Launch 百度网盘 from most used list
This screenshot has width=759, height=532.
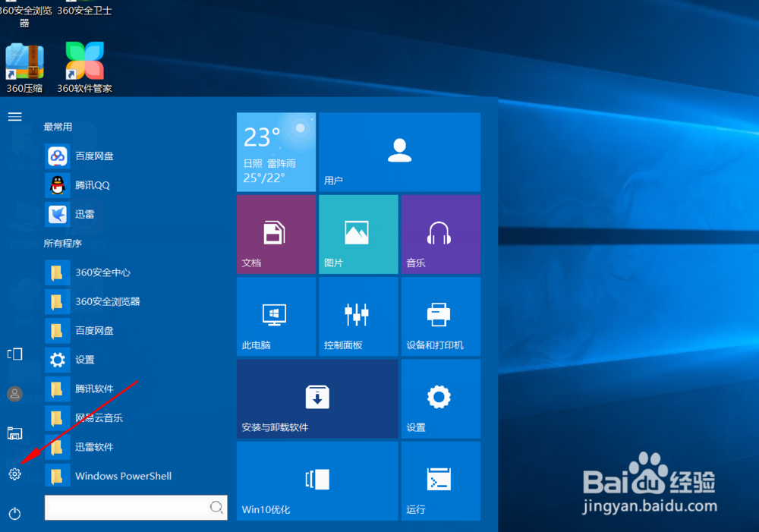tap(136, 156)
